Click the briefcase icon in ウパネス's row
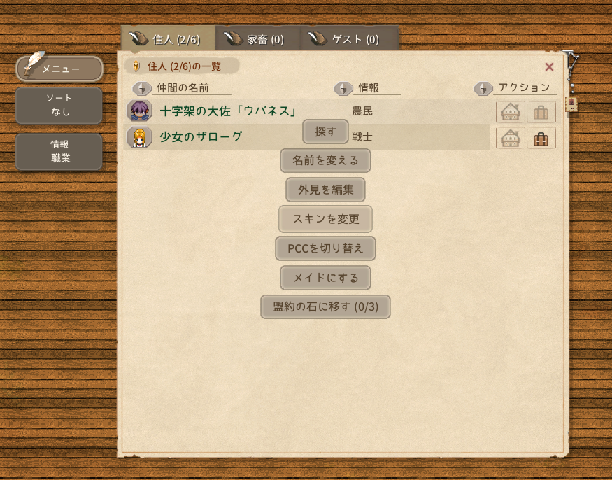This screenshot has height=480, width=612. 541,112
